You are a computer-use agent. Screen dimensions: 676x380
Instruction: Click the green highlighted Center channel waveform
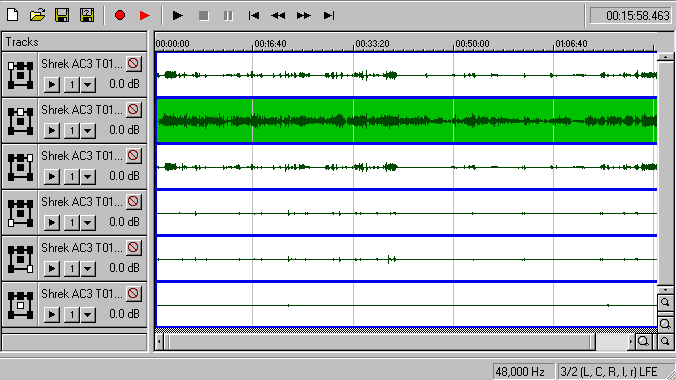coord(407,120)
